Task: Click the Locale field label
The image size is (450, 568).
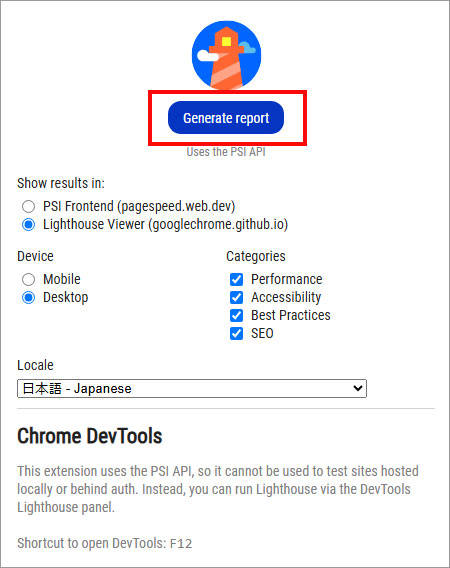Action: [35, 365]
